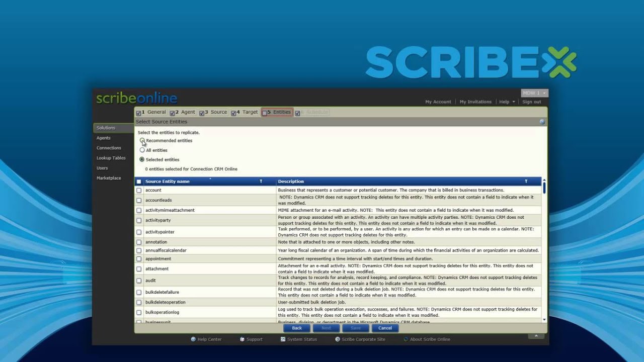The height and width of the screenshot is (362, 644).
Task: Open Marketplace in the sidebar
Action: 109,178
